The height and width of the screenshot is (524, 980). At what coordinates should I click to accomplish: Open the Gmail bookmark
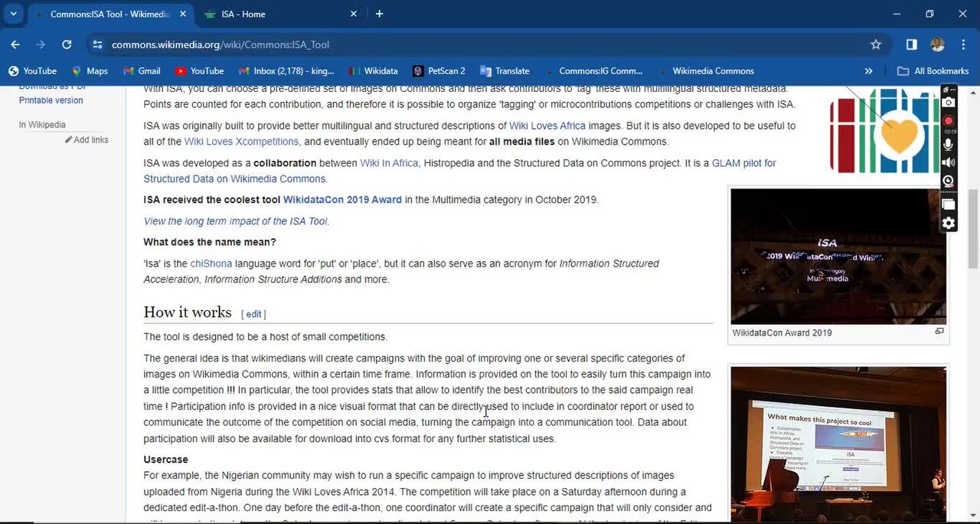[x=141, y=71]
